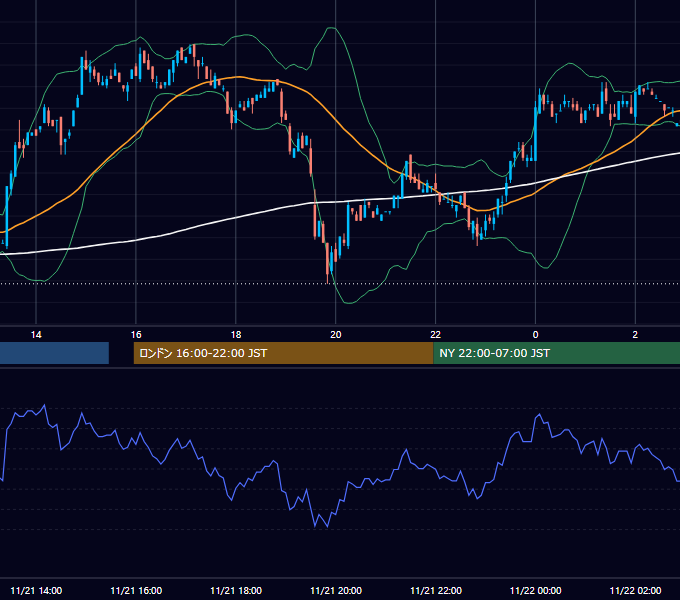
Task: Click the 0 hour label on price chart
Action: coord(535,335)
